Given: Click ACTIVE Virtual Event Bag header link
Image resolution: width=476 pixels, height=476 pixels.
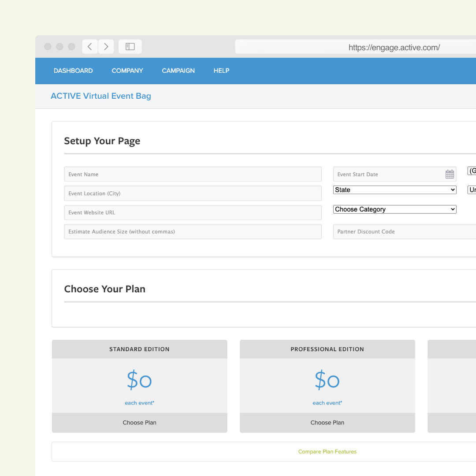Looking at the screenshot, I should 100,96.
